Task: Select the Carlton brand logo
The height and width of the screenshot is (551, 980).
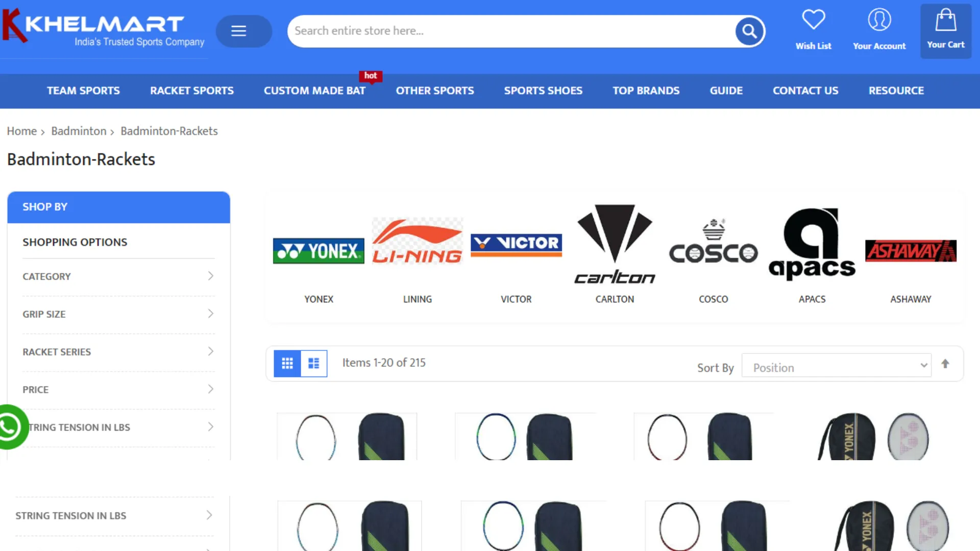Action: coord(615,244)
